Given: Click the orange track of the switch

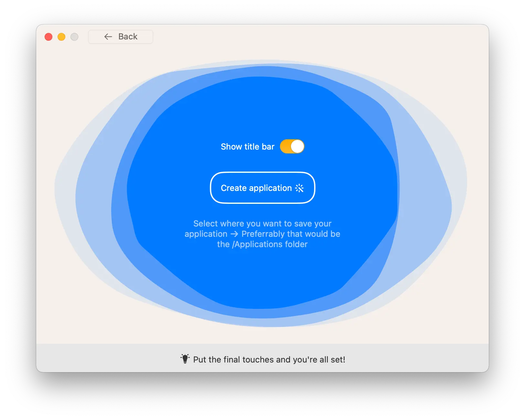Looking at the screenshot, I should point(285,146).
